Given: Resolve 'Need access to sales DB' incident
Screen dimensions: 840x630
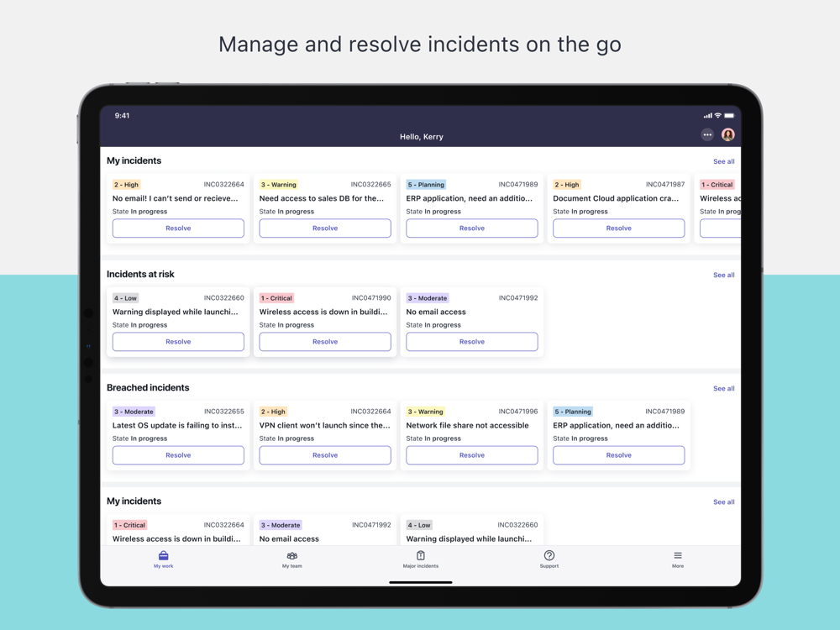Looking at the screenshot, I should pos(325,228).
